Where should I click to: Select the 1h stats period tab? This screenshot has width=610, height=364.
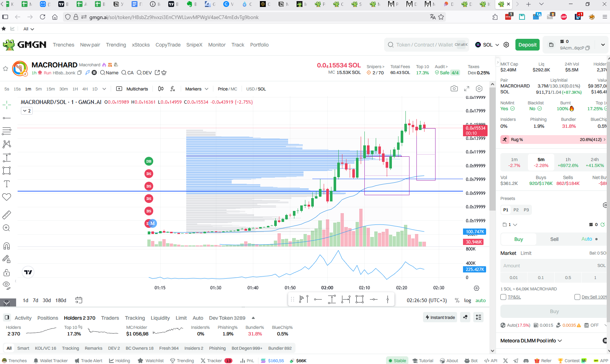click(568, 162)
